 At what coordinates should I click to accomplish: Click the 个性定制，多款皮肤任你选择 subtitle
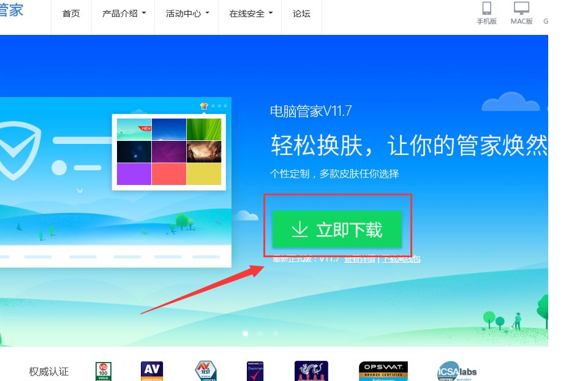click(334, 173)
